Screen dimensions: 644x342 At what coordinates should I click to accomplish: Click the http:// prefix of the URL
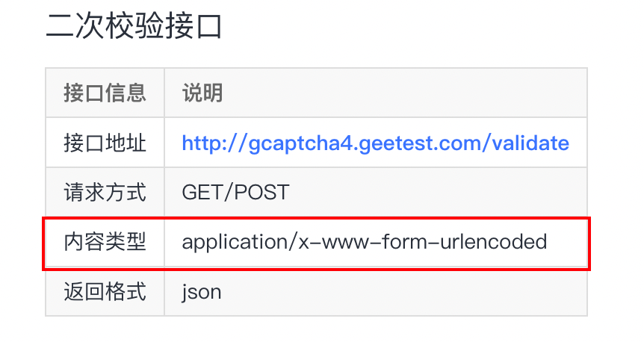[x=211, y=143]
